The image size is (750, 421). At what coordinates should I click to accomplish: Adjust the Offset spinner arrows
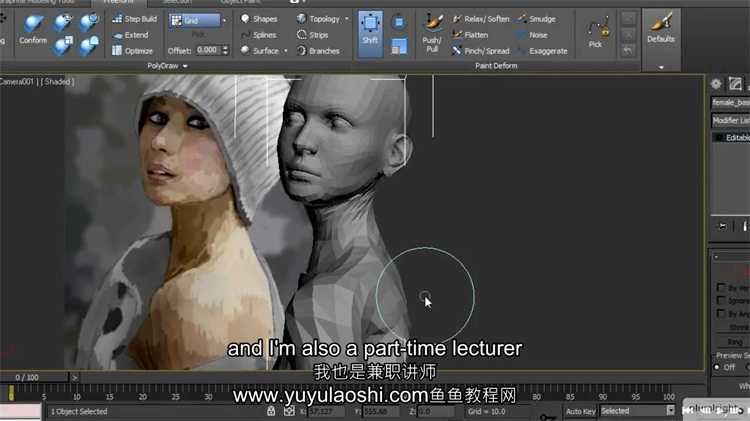click(225, 50)
